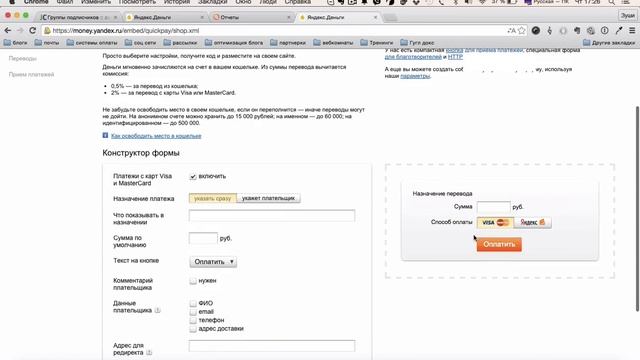Viewport: 640px width, 360px height.
Task: Click the orange Оплатить preview button
Action: click(499, 244)
